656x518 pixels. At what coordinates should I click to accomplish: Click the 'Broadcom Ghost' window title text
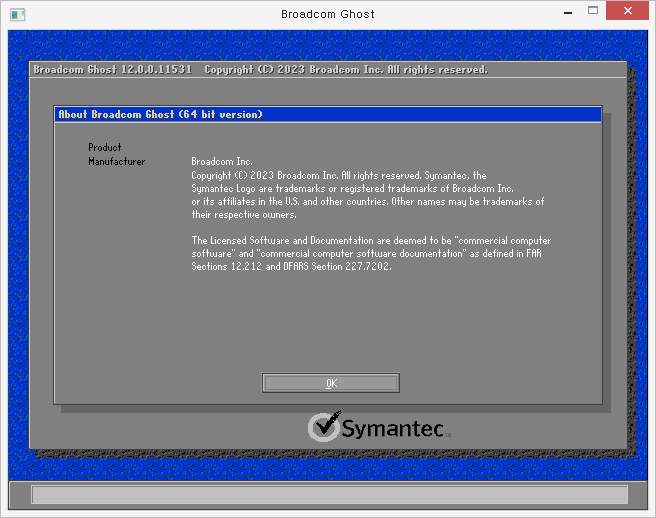(328, 14)
